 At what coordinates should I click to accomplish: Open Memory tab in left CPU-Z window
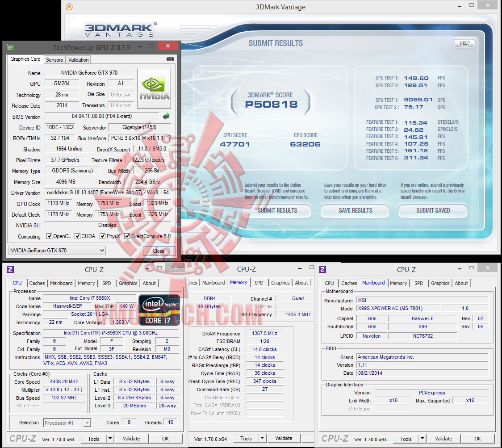click(x=86, y=283)
